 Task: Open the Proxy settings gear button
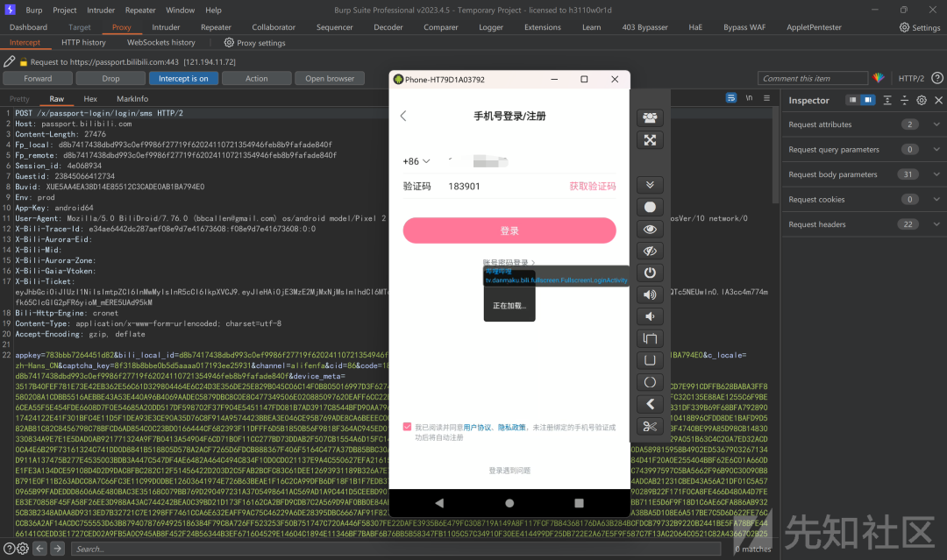pos(254,43)
